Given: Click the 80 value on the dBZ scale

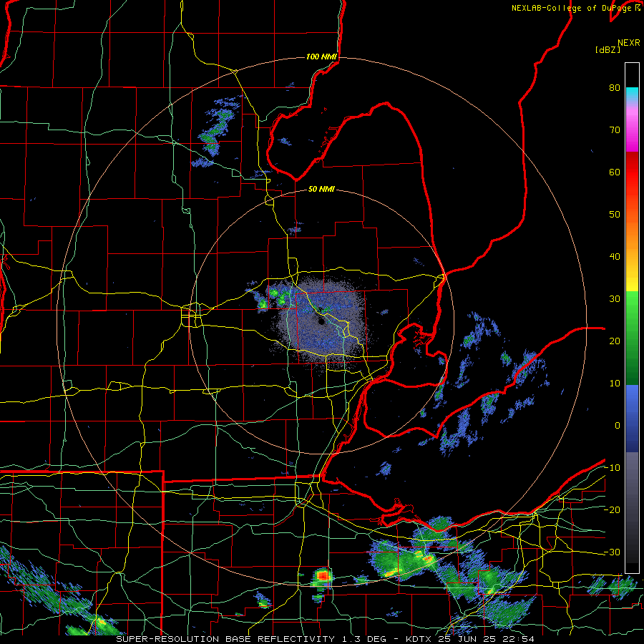Looking at the screenshot, I should (615, 88).
